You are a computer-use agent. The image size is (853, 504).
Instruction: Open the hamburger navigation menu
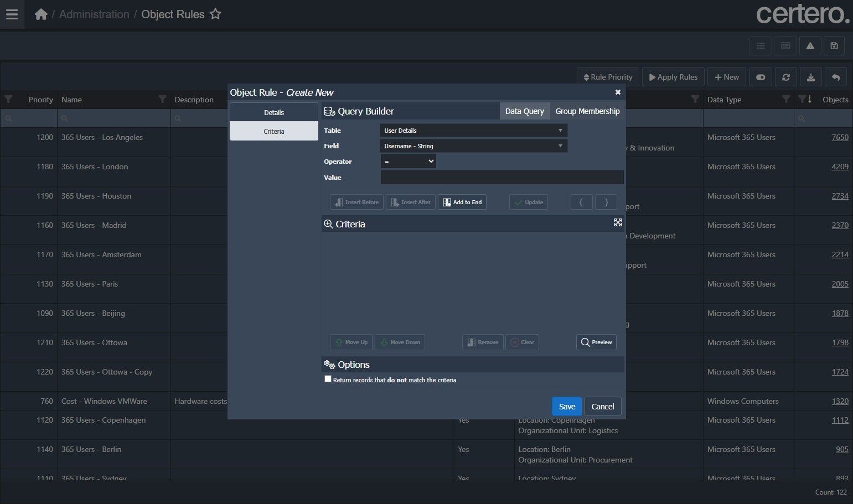[x=12, y=14]
